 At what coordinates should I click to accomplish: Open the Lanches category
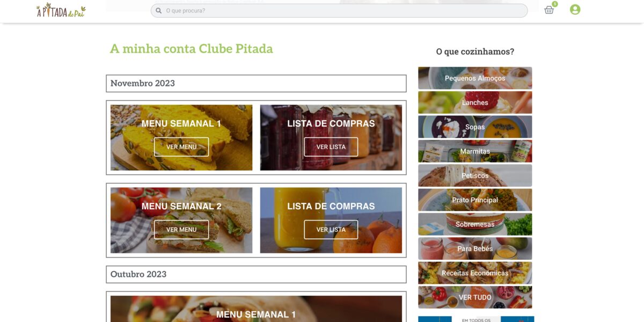(x=475, y=103)
